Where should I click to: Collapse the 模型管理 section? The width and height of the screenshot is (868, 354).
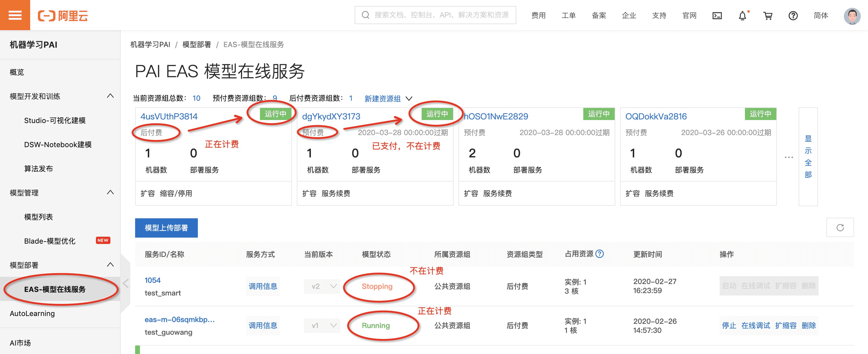110,192
